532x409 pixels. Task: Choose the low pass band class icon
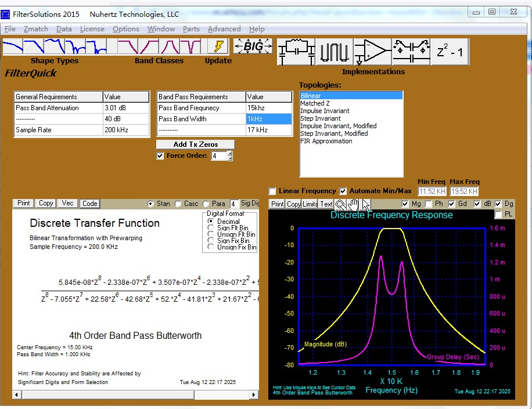pos(128,47)
